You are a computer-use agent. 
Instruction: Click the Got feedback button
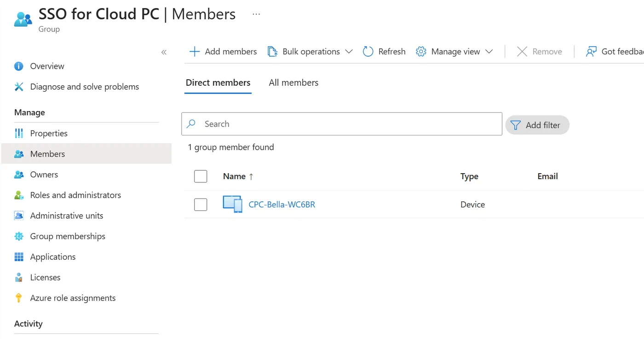[615, 52]
